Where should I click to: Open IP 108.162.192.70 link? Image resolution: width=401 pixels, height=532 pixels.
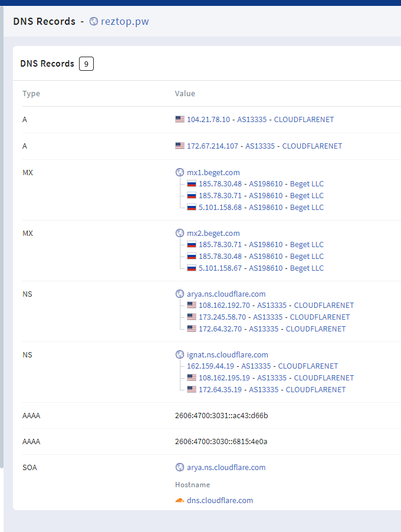(x=224, y=305)
